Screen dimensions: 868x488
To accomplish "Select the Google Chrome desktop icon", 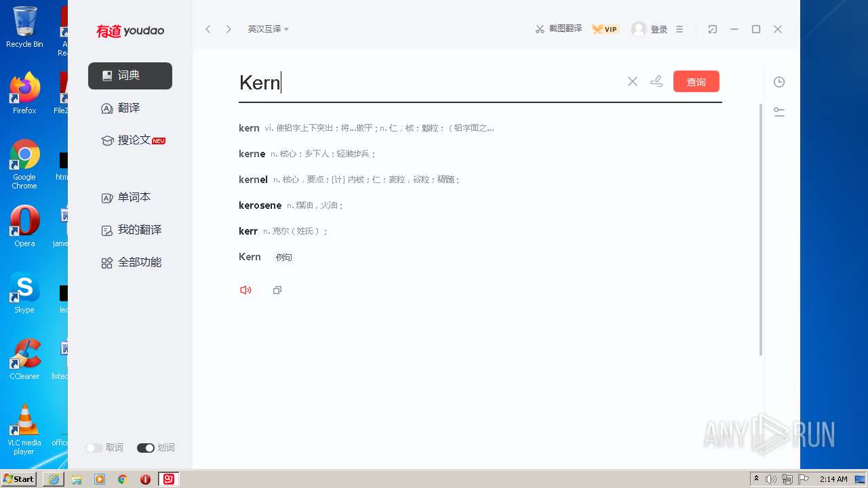I will pyautogui.click(x=24, y=165).
